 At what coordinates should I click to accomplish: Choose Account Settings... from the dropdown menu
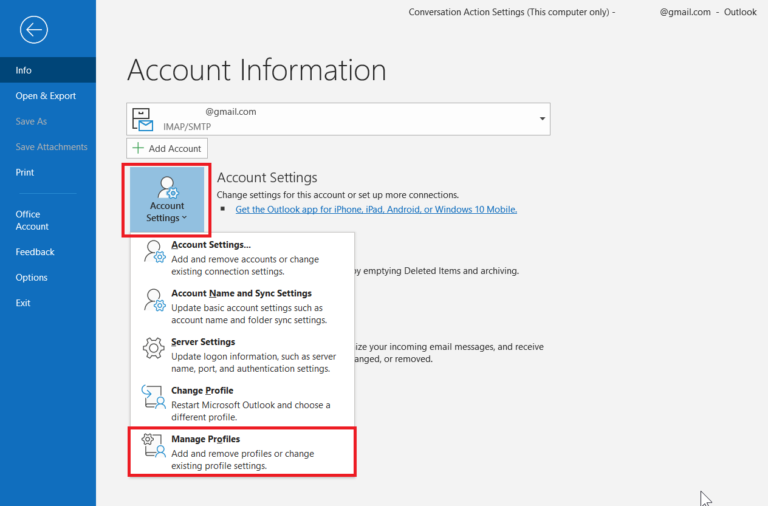[242, 258]
